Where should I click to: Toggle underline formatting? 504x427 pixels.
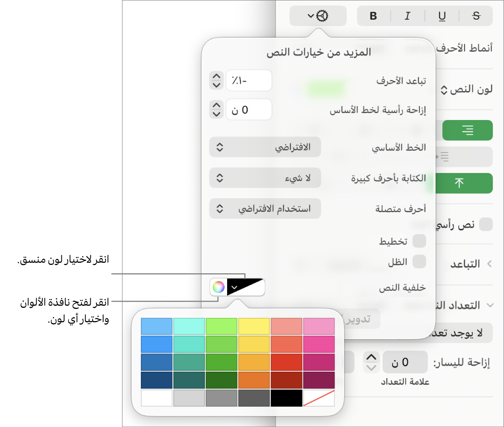pyautogui.click(x=442, y=16)
